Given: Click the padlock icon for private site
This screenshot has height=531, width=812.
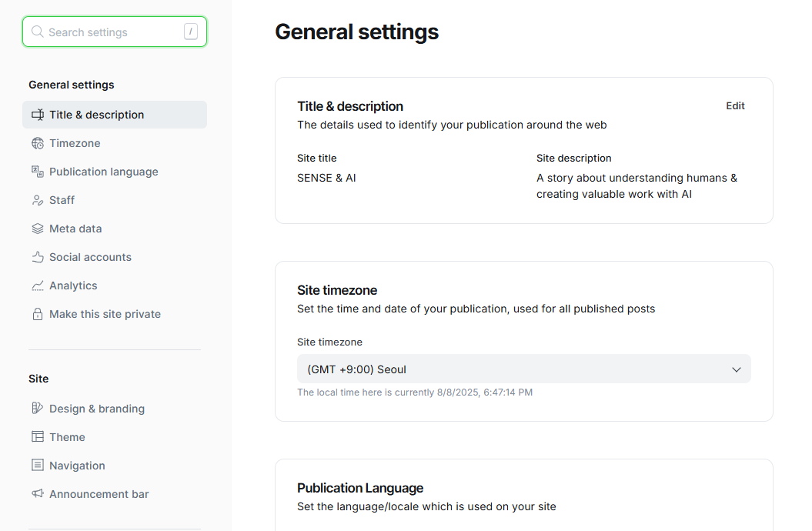Looking at the screenshot, I should [37, 314].
